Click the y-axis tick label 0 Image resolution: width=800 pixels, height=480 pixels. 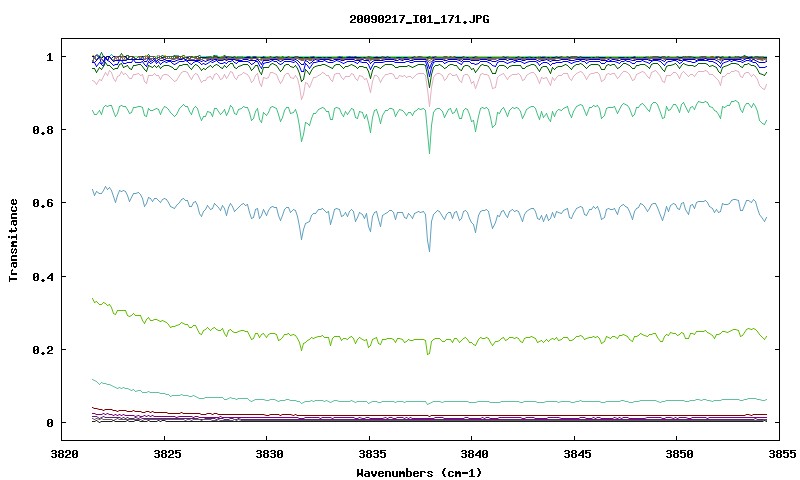tap(49, 423)
